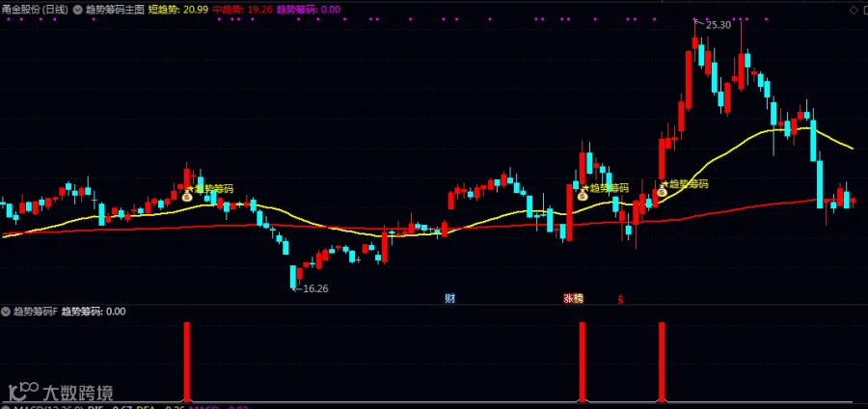Click the middle red signal bar in 趋势筹码F panel
The image size is (868, 409).
tap(583, 362)
